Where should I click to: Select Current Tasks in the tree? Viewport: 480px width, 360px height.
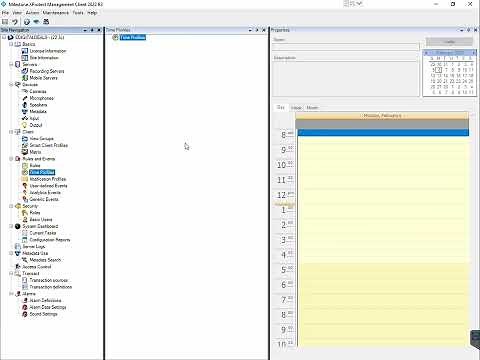(43, 233)
